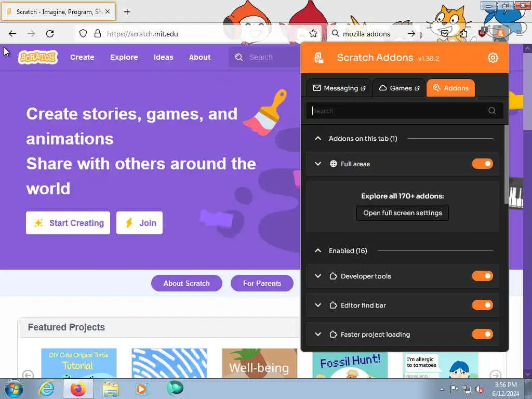The image size is (532, 399).
Task: Focus the addons popup Search field
Action: pos(404,111)
